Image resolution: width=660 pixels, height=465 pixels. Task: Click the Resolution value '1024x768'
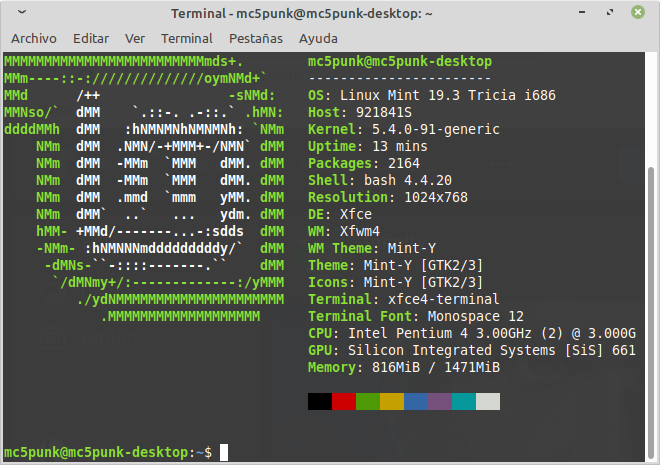coord(436,197)
